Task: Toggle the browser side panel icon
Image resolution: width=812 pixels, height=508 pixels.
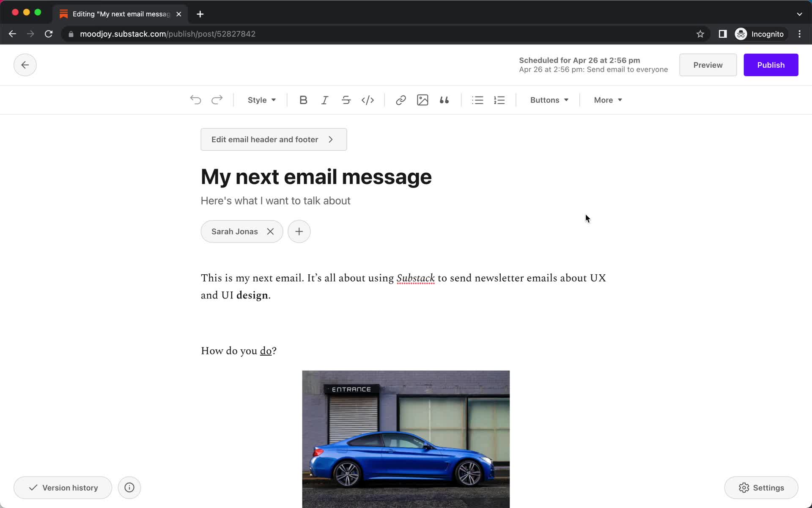Action: tap(723, 34)
